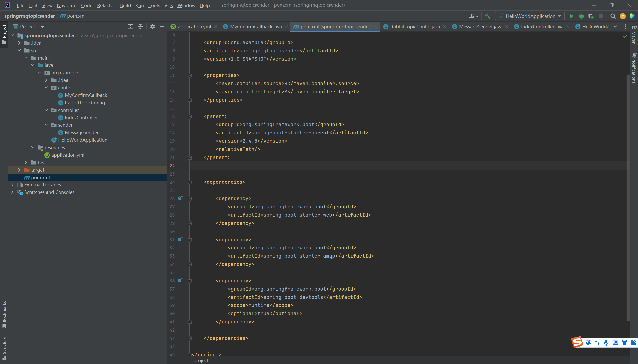
Task: Expand the target folder
Action: [19, 170]
